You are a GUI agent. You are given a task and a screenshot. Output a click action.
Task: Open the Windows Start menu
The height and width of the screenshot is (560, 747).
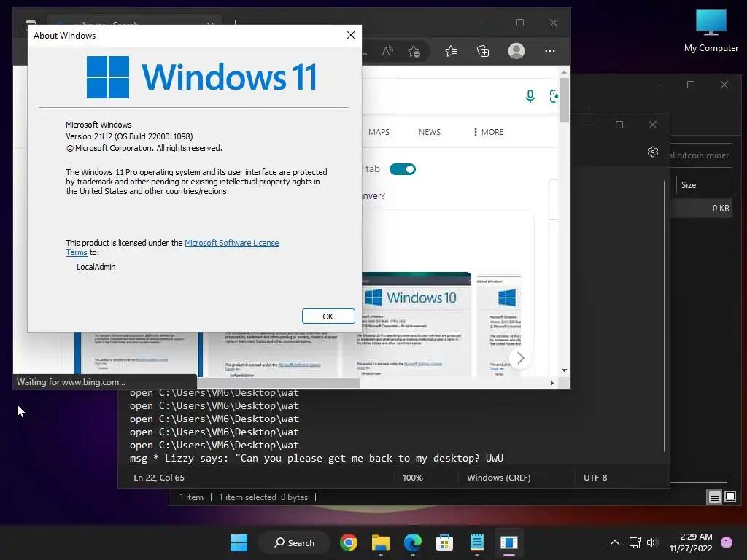click(239, 542)
